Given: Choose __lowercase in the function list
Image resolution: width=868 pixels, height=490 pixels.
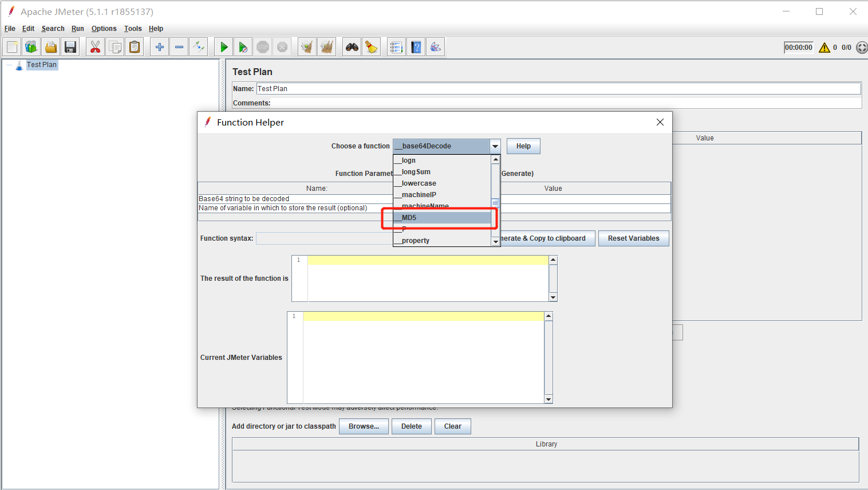Looking at the screenshot, I should [442, 183].
